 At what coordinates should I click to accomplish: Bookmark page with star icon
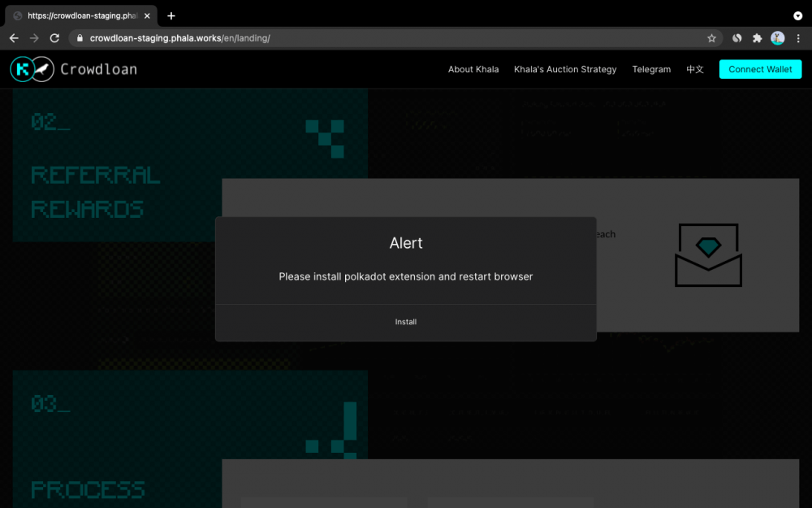pos(711,38)
